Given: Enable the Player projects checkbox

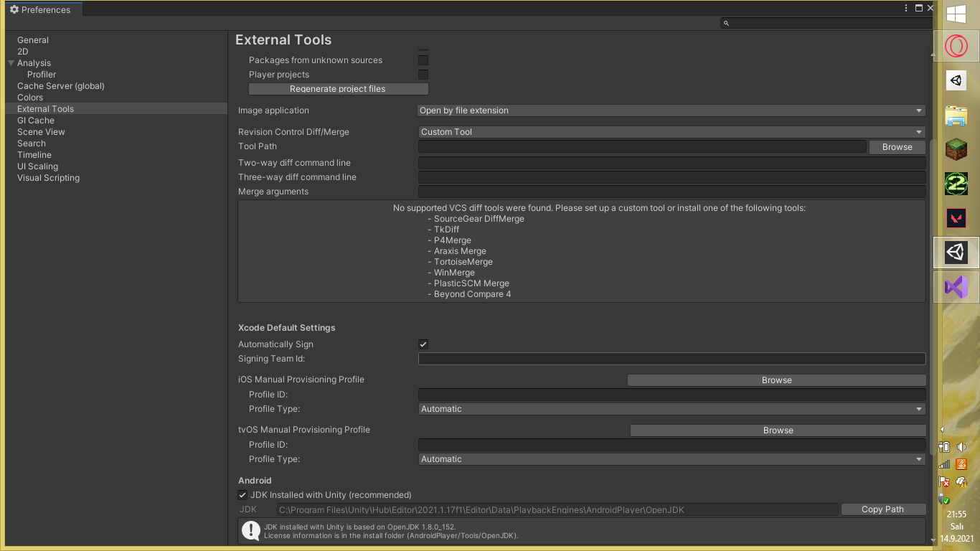Looking at the screenshot, I should [x=423, y=75].
